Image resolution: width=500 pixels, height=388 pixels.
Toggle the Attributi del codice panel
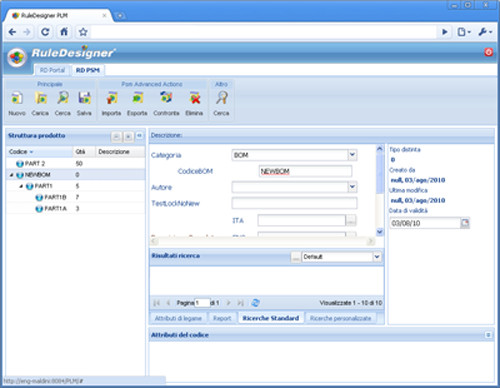[488, 335]
